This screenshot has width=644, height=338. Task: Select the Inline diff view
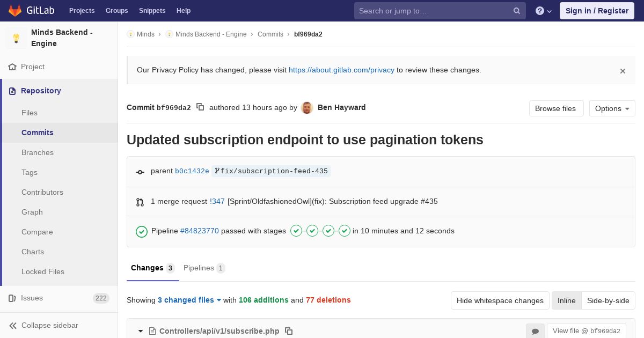pyautogui.click(x=566, y=300)
